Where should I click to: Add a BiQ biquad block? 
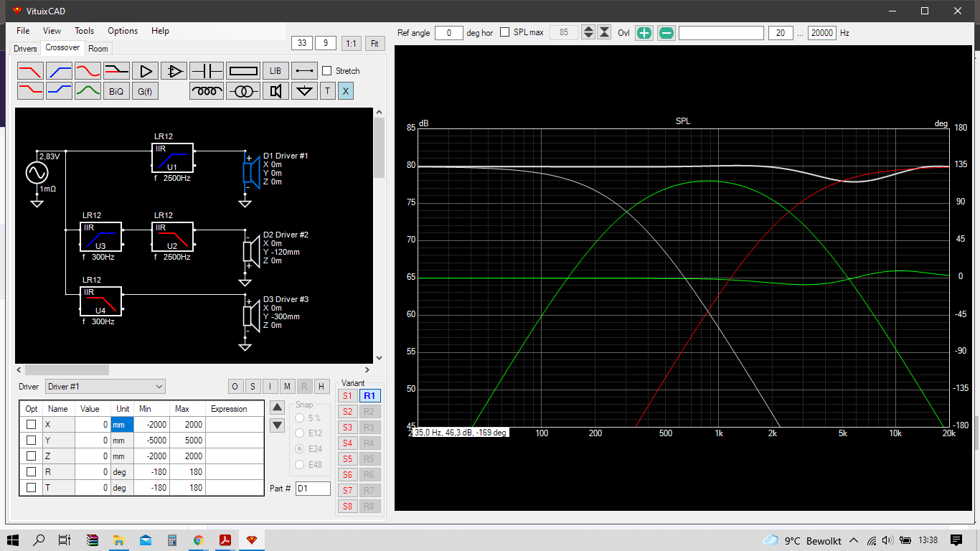(x=116, y=91)
